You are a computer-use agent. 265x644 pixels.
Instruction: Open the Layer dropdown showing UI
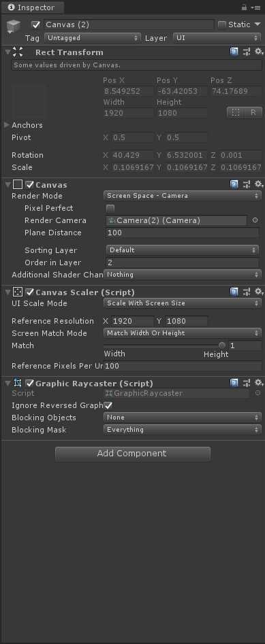point(217,38)
